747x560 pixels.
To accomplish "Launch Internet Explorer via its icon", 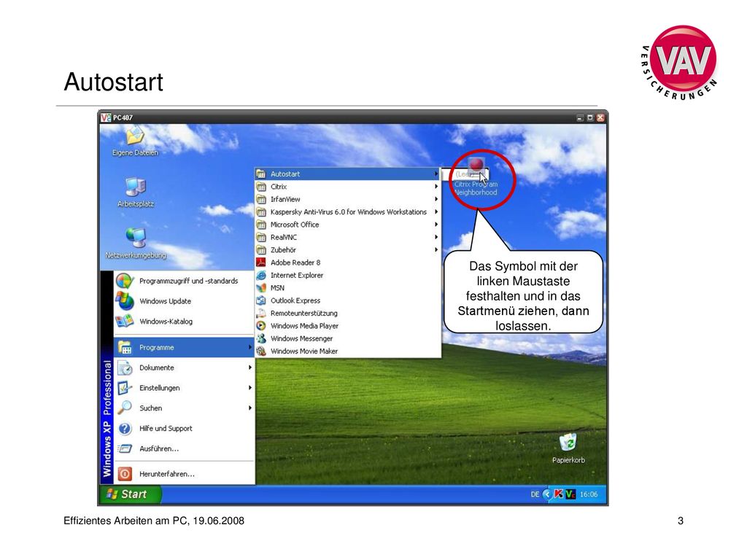I will [261, 275].
